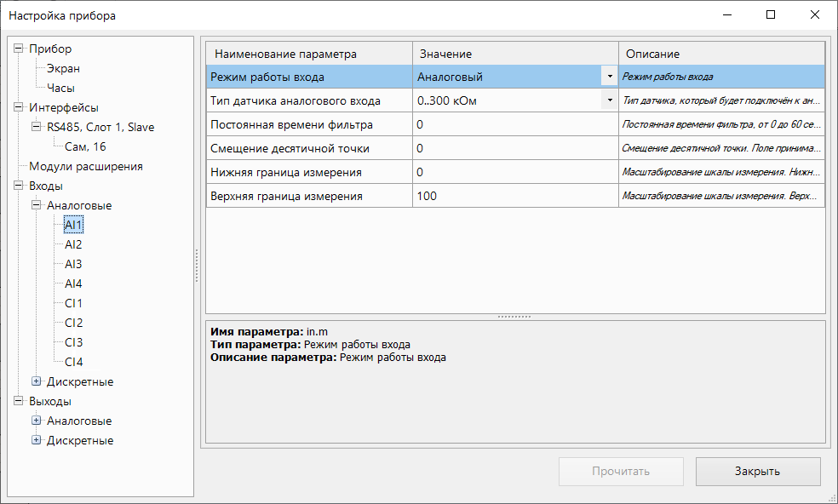
Task: Collapse the Входы tree node
Action: pyautogui.click(x=19, y=186)
